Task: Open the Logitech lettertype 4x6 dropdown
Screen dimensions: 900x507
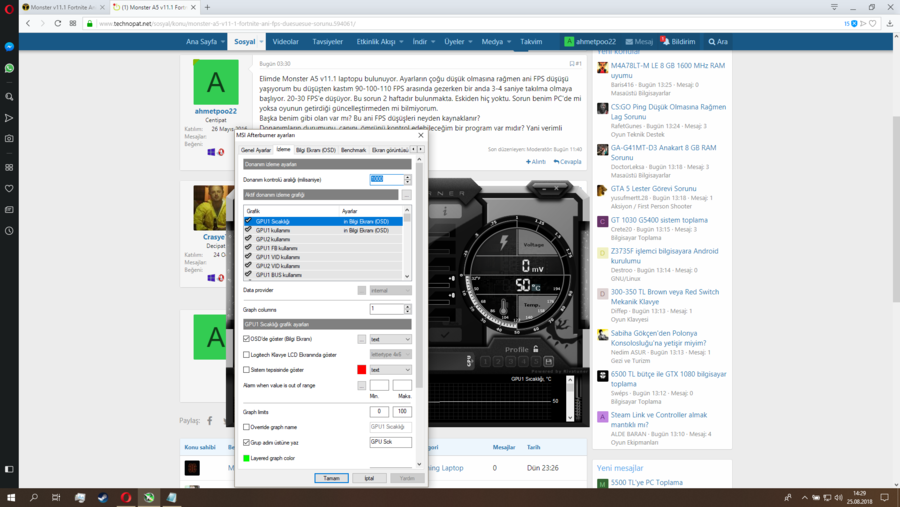Action: (x=390, y=355)
